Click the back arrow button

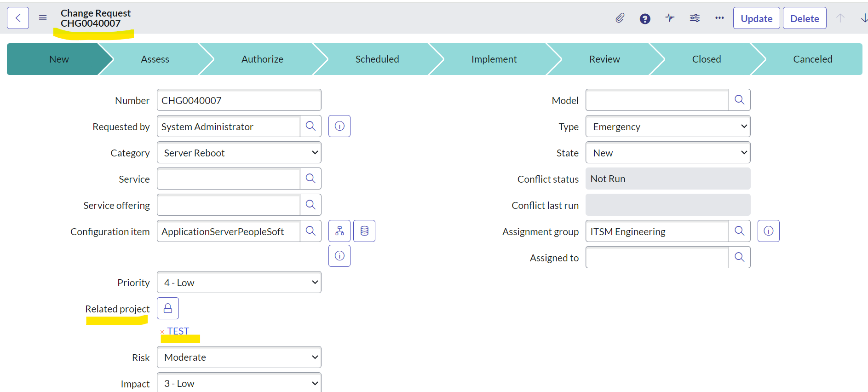point(18,18)
